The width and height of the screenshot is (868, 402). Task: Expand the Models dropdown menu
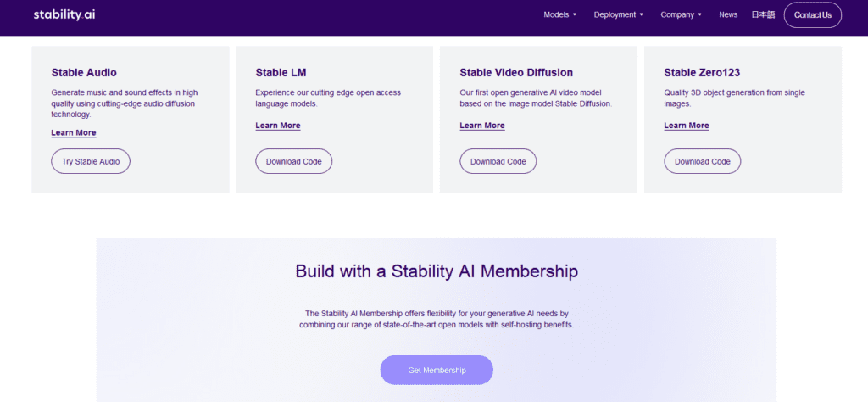tap(560, 14)
